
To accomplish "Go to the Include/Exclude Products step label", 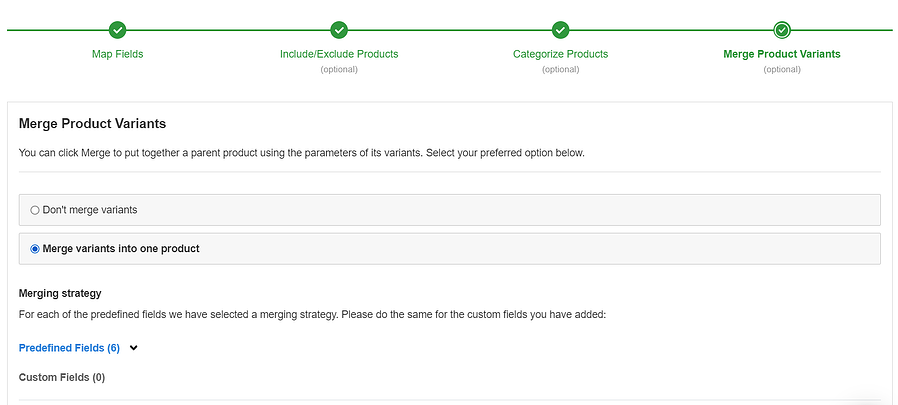I will (339, 54).
